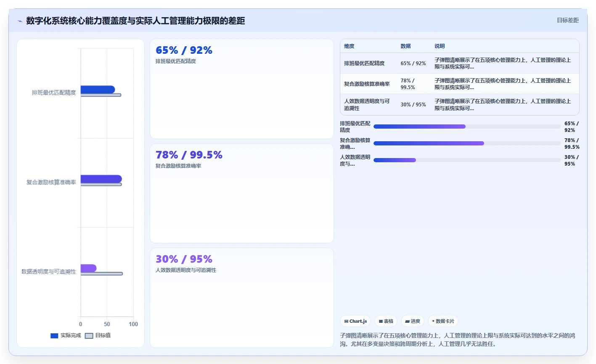The height and width of the screenshot is (364, 596).
Task: Click the 排班最优匹配精度 card subtitle
Action: (x=176, y=61)
